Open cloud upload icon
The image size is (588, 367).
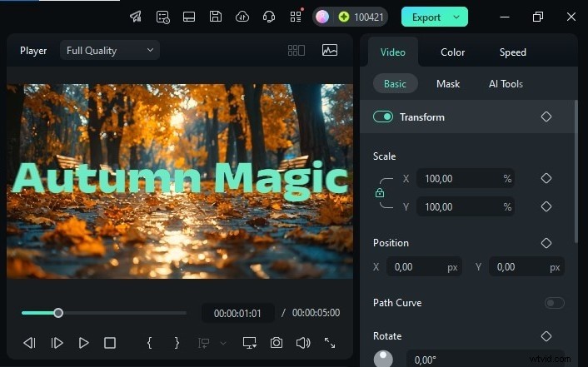pos(242,17)
